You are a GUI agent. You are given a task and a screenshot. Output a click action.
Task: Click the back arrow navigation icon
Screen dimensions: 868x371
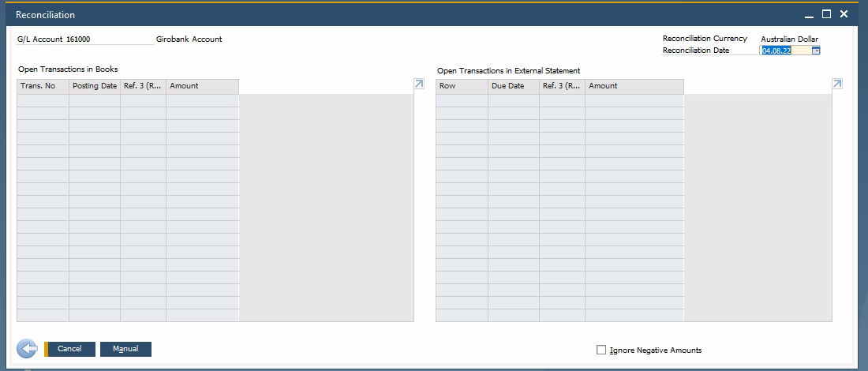pos(27,349)
